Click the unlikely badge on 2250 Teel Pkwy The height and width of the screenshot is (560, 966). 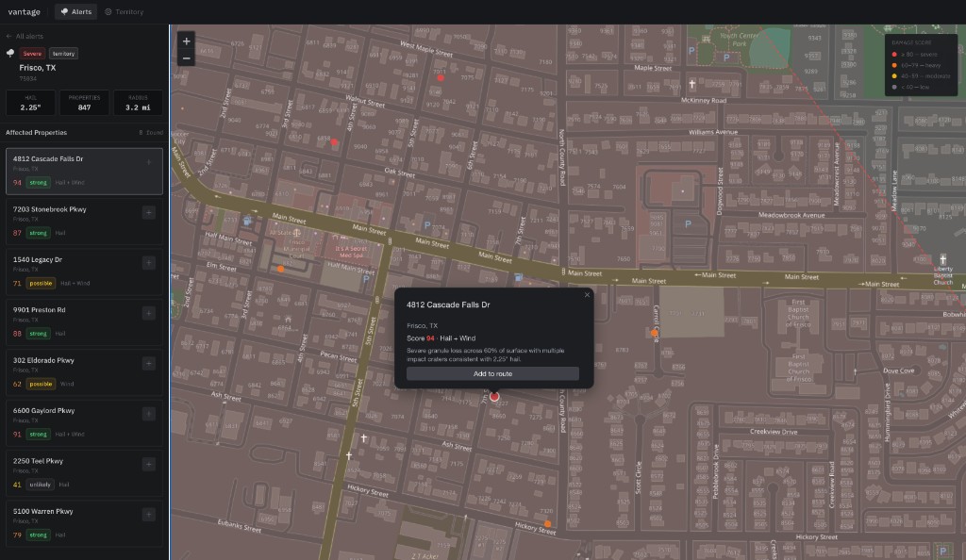(40, 485)
